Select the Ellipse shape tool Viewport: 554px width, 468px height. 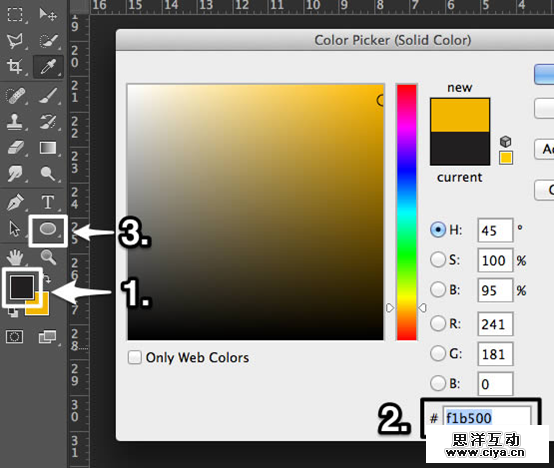pyautogui.click(x=48, y=230)
